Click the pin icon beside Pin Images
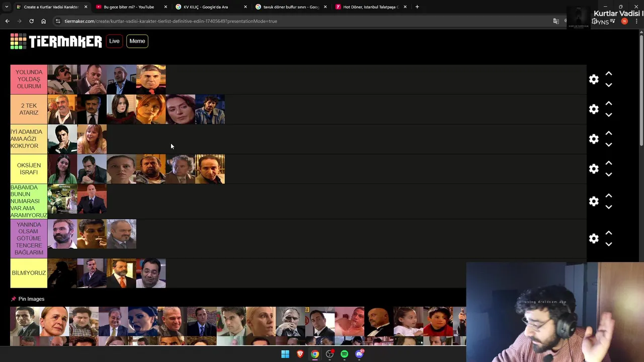 tap(14, 299)
